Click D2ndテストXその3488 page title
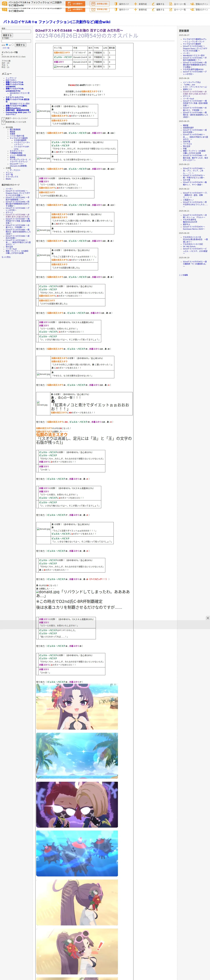 (x=79, y=30)
